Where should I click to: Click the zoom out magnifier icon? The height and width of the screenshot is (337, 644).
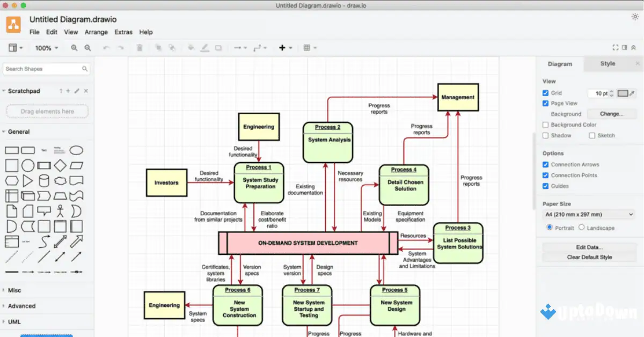tap(87, 48)
